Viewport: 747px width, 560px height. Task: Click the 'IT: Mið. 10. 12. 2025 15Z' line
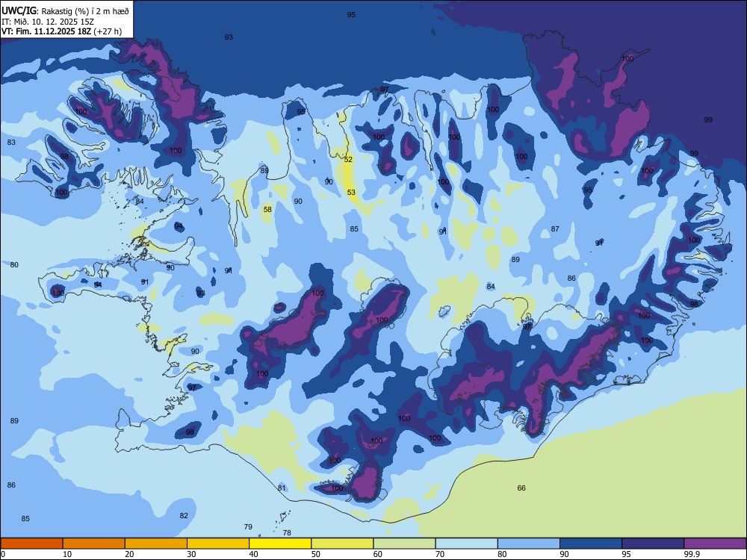[48, 22]
